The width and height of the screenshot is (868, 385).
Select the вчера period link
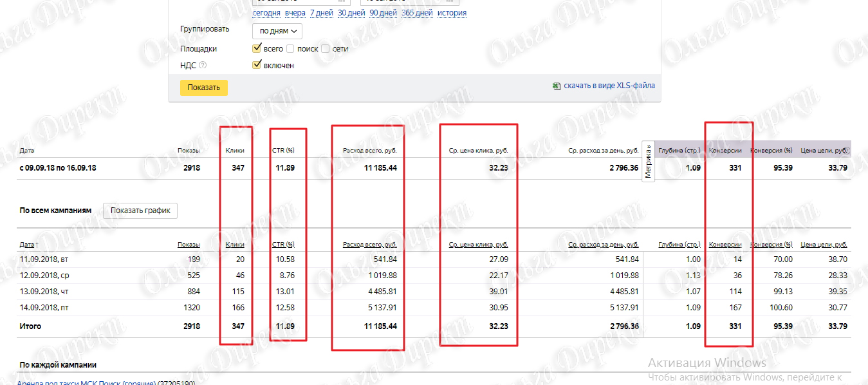[x=295, y=13]
